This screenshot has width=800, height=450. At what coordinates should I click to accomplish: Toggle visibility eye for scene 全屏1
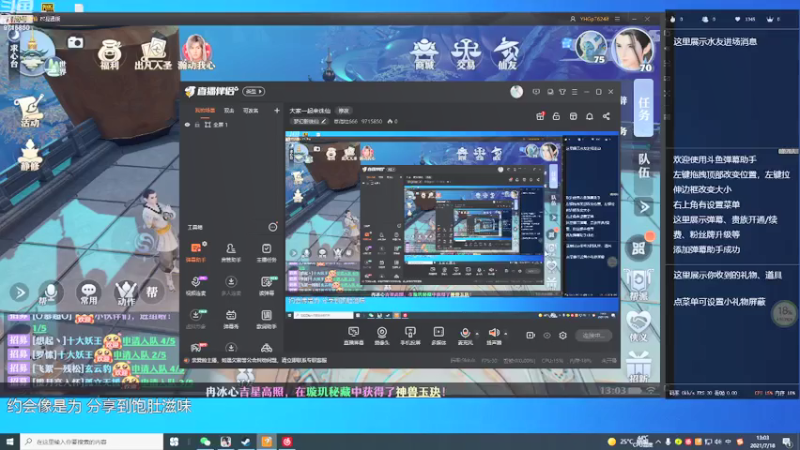coord(187,124)
